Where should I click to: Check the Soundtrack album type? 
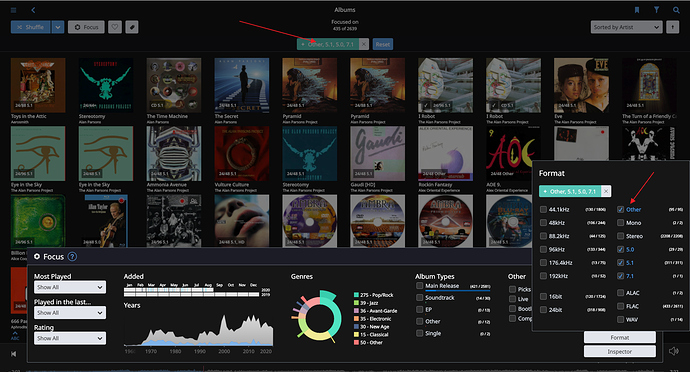pyautogui.click(x=419, y=298)
